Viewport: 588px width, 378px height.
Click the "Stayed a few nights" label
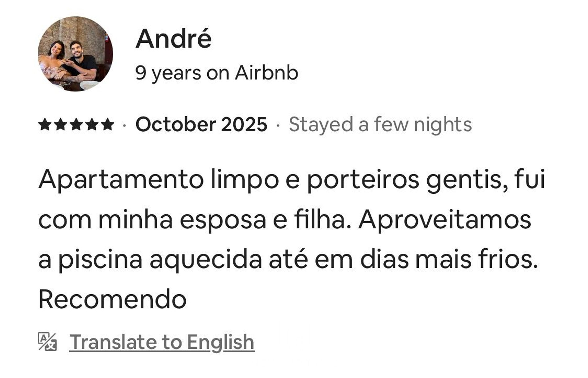380,125
